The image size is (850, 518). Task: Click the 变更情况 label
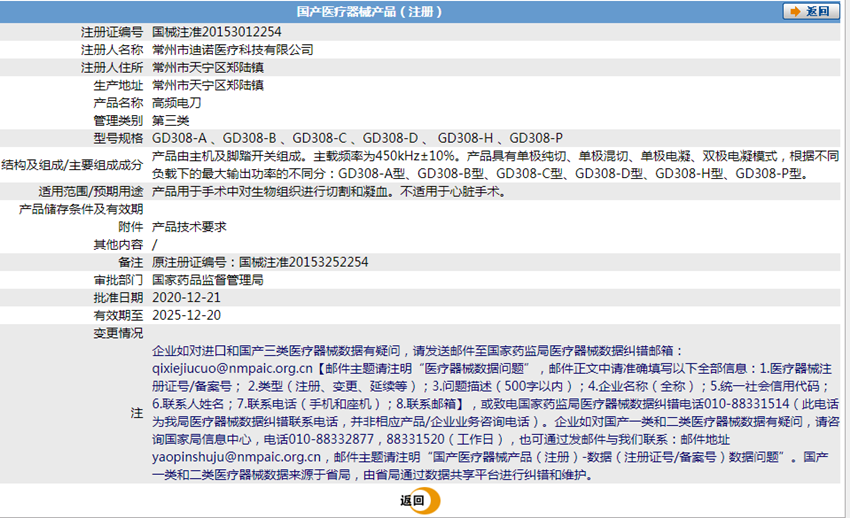[118, 333]
